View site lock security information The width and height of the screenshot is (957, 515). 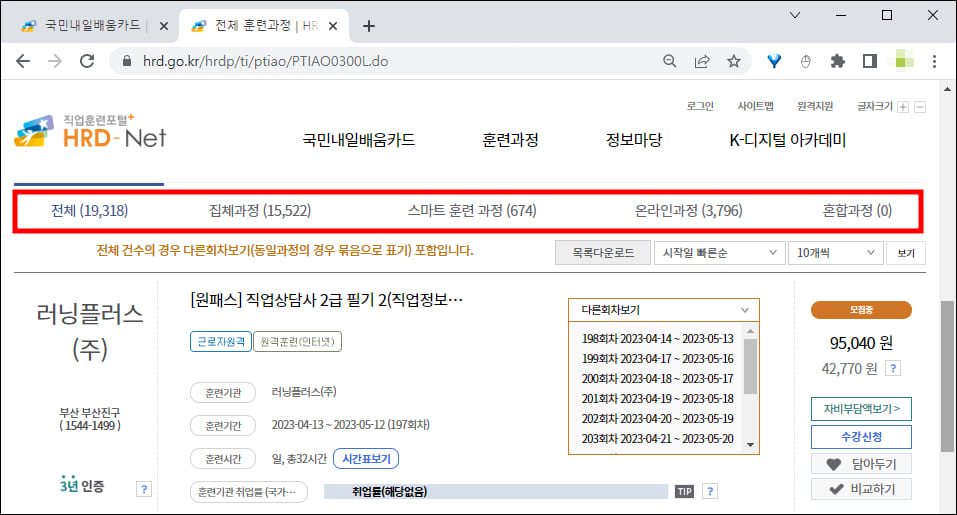127,61
